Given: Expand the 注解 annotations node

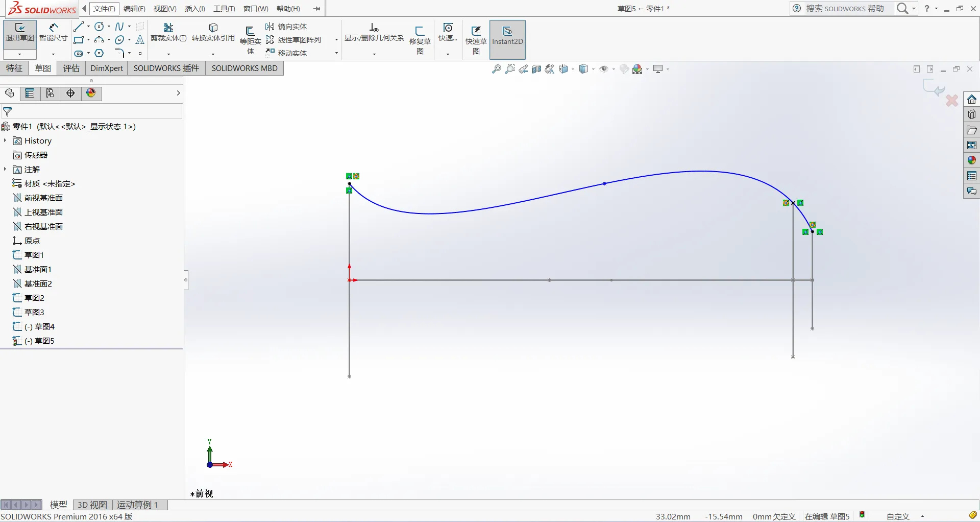Looking at the screenshot, I should 5,169.
